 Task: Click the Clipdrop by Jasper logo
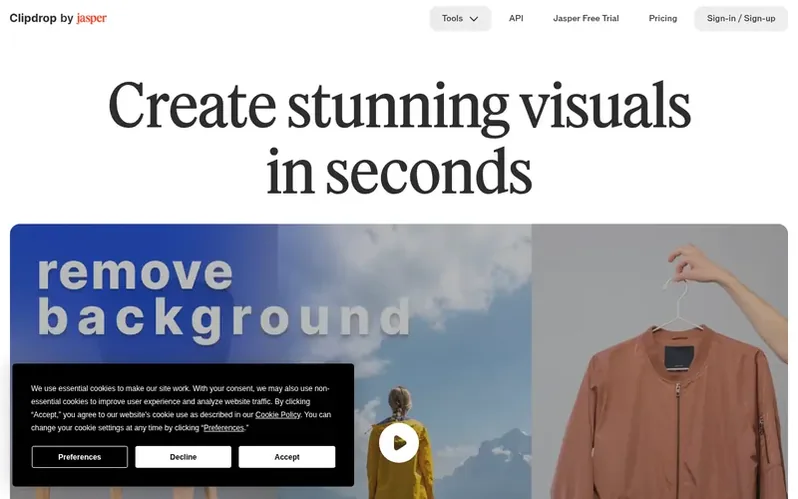pos(58,18)
